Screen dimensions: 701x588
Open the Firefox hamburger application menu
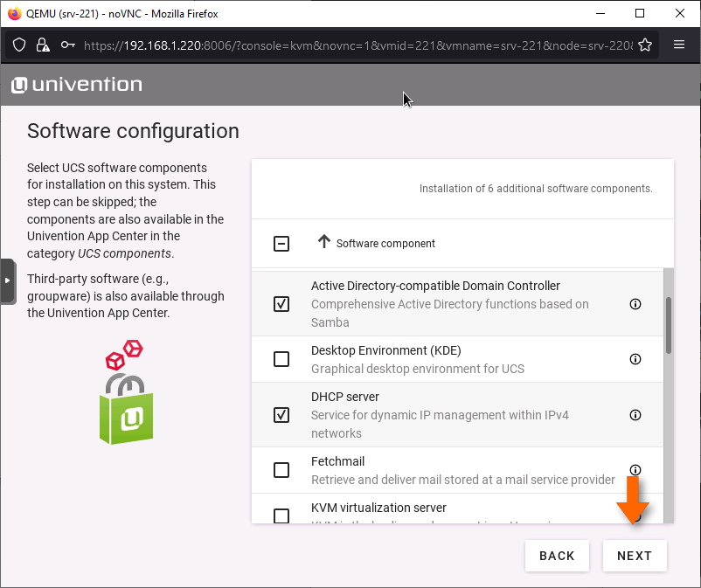679,45
